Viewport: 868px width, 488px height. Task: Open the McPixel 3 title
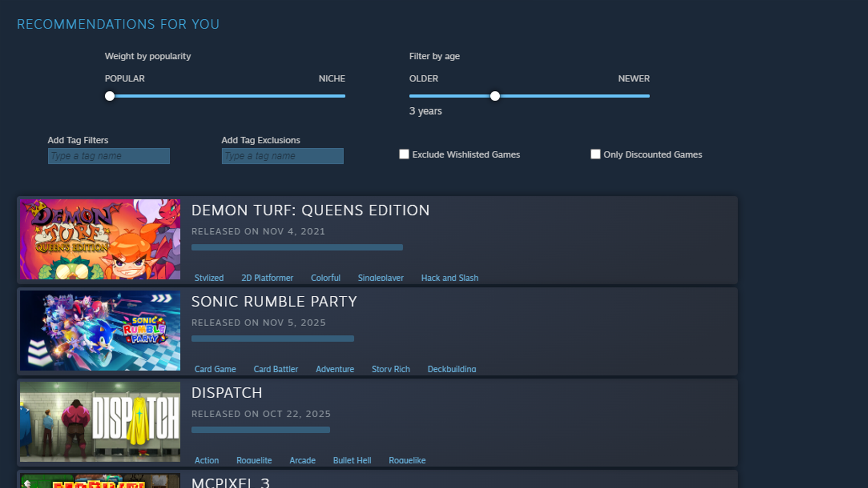click(230, 482)
